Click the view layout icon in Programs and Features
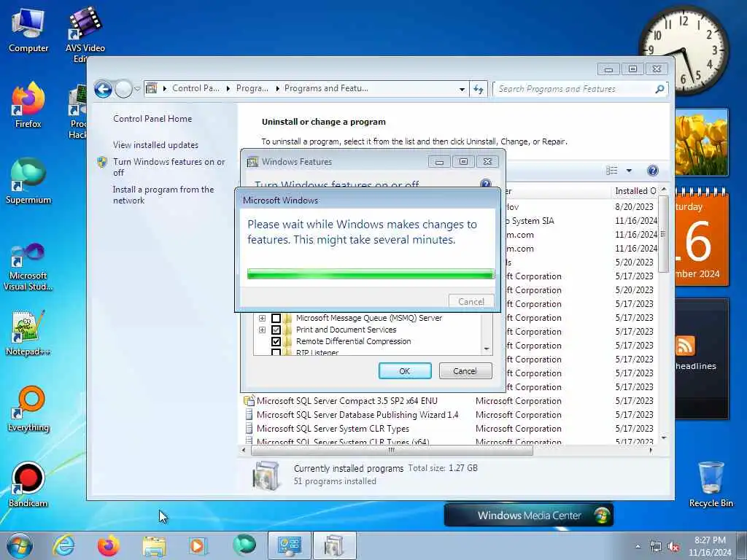The image size is (747, 560). pos(612,171)
